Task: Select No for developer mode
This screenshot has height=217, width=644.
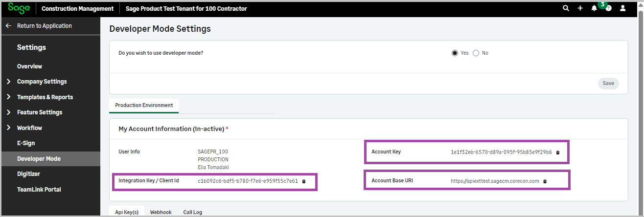Action: click(476, 53)
